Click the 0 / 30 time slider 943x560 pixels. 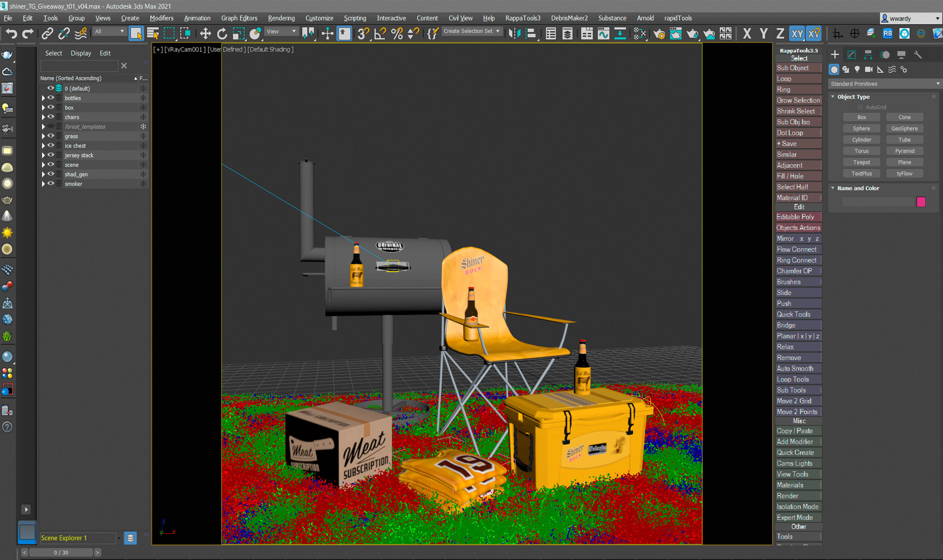point(61,553)
